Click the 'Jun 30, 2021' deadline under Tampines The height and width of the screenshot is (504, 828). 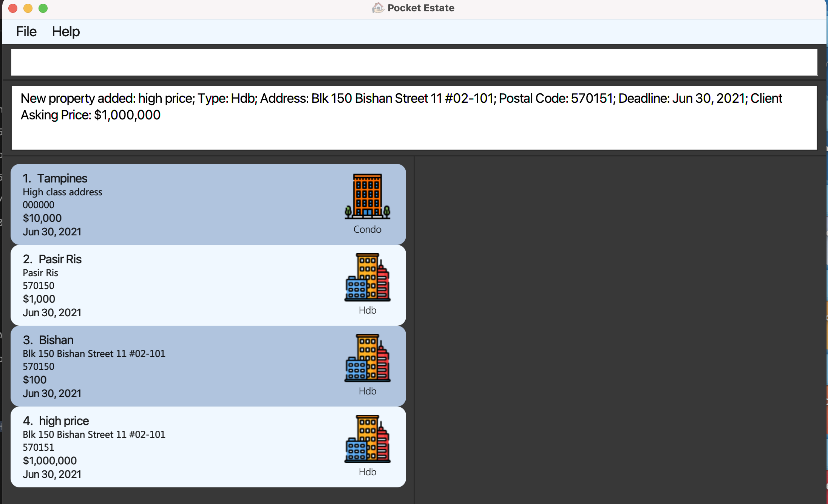pyautogui.click(x=52, y=232)
